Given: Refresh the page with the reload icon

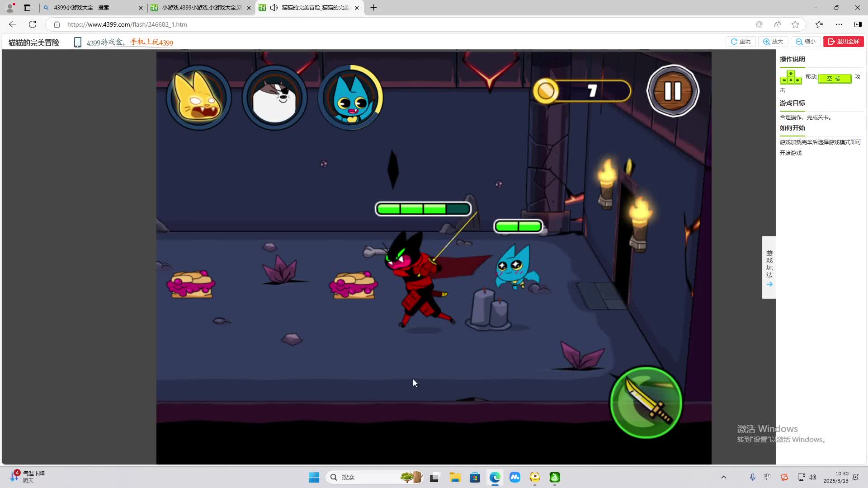Looking at the screenshot, I should point(33,24).
